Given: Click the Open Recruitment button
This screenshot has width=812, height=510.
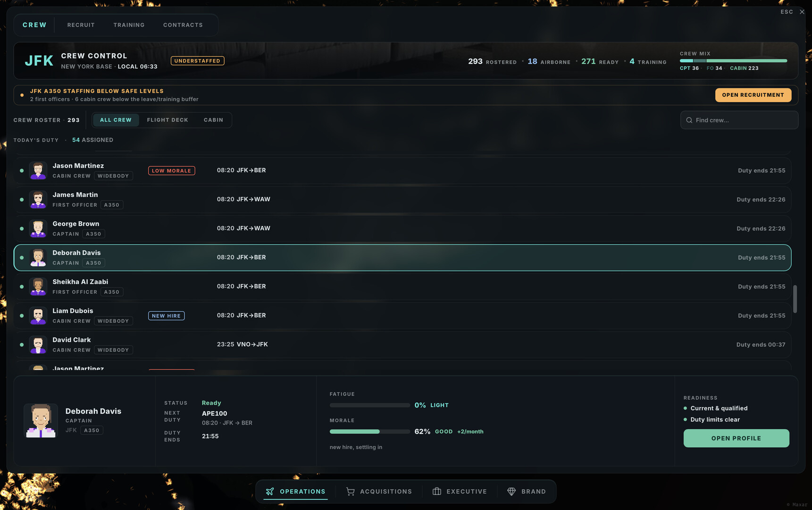Looking at the screenshot, I should pyautogui.click(x=753, y=95).
